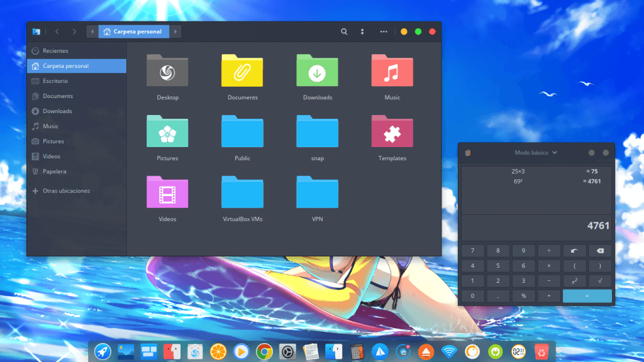Click the search icon in file manager

click(x=344, y=31)
